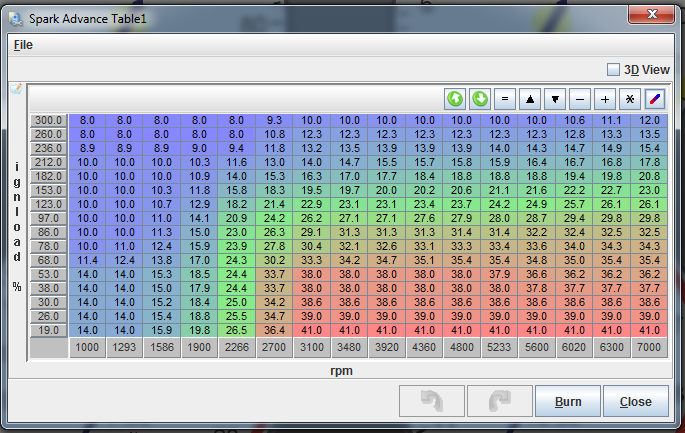The height and width of the screenshot is (433, 685).
Task: Select the 300.0 ignition load row header
Action: pyautogui.click(x=48, y=120)
